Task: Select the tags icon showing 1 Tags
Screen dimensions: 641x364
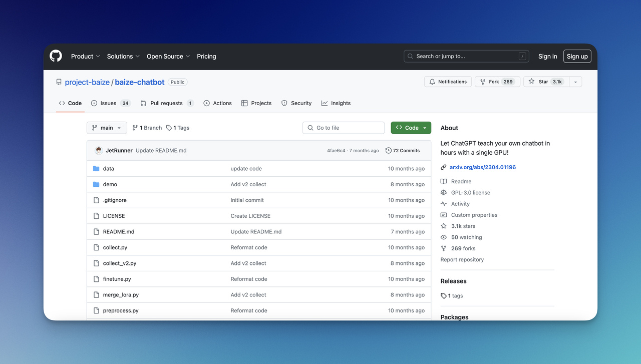Action: click(169, 128)
